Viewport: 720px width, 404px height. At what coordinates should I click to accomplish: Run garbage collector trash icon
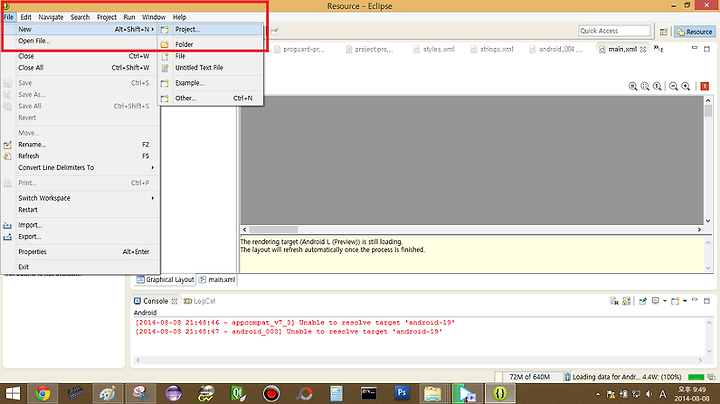(568, 377)
